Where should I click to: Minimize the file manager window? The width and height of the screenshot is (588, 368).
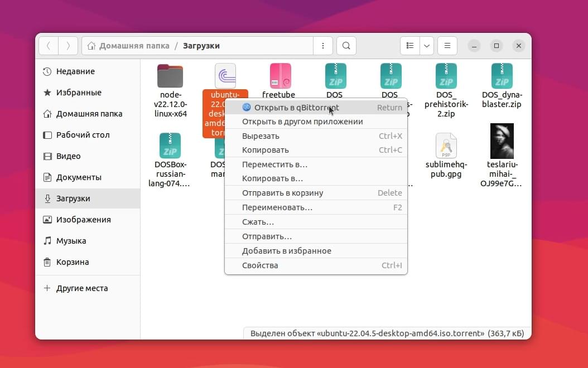pyautogui.click(x=474, y=46)
